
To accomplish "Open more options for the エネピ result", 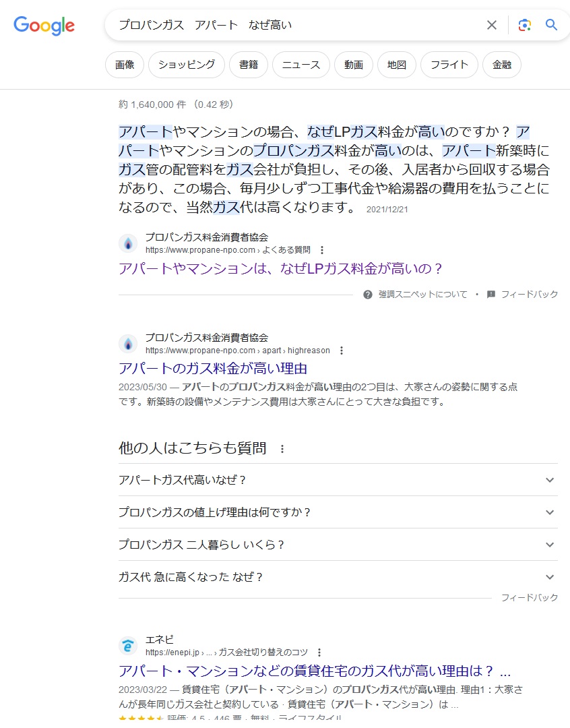I will [319, 653].
